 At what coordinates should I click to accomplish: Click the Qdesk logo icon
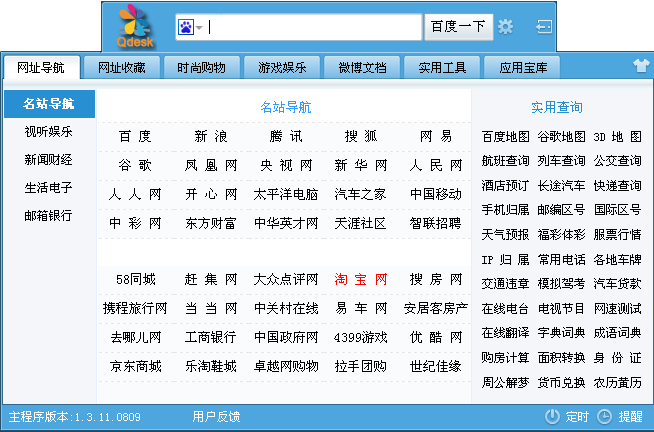coord(135,26)
